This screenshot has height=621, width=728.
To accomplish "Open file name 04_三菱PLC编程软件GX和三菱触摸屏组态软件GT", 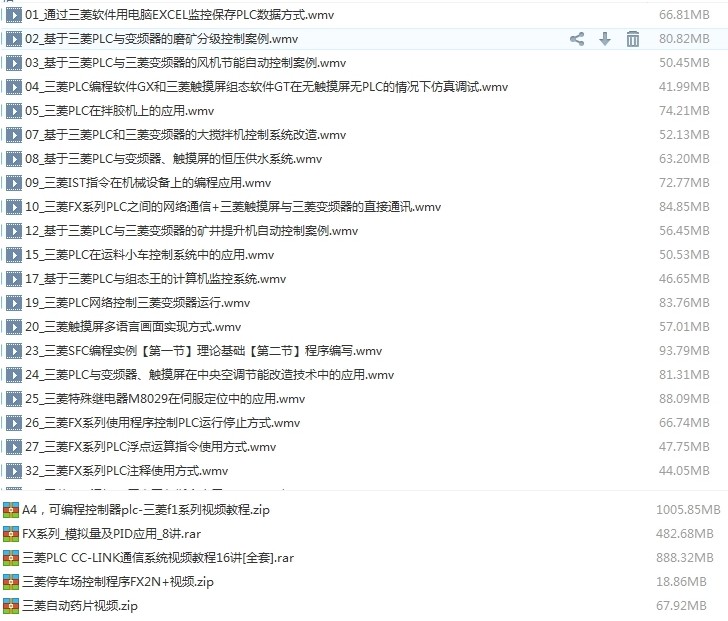I will [266, 87].
